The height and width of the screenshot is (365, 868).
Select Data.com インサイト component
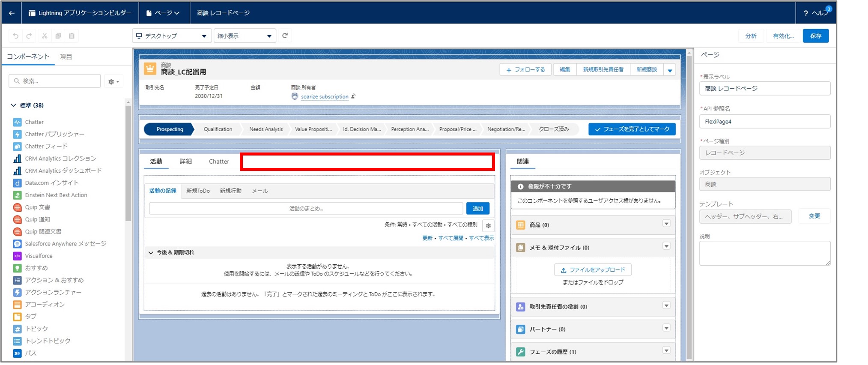pos(46,183)
